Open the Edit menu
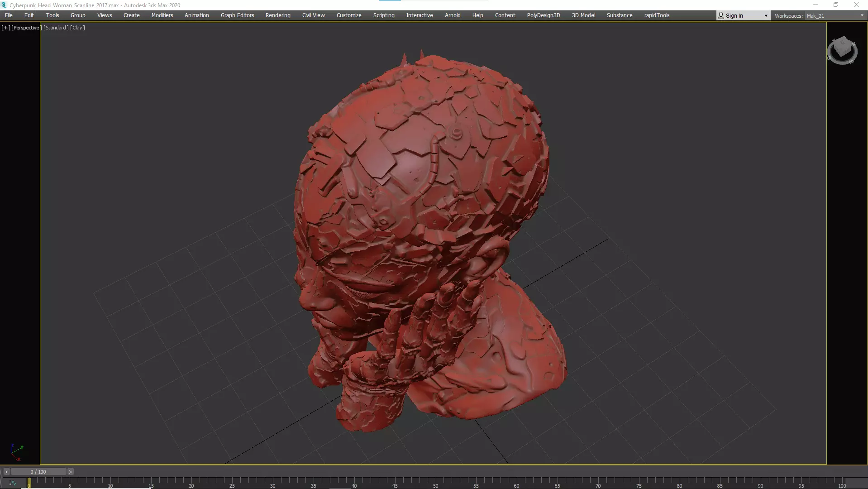 click(29, 15)
